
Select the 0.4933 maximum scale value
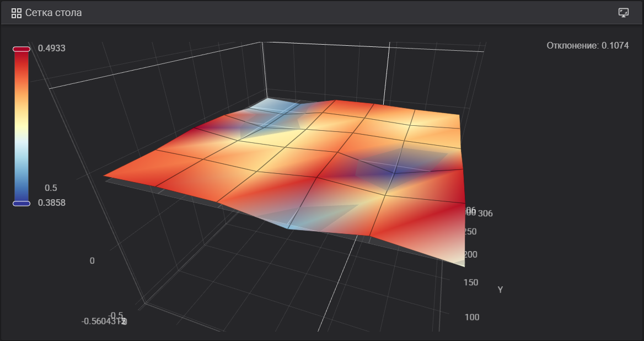coord(52,49)
